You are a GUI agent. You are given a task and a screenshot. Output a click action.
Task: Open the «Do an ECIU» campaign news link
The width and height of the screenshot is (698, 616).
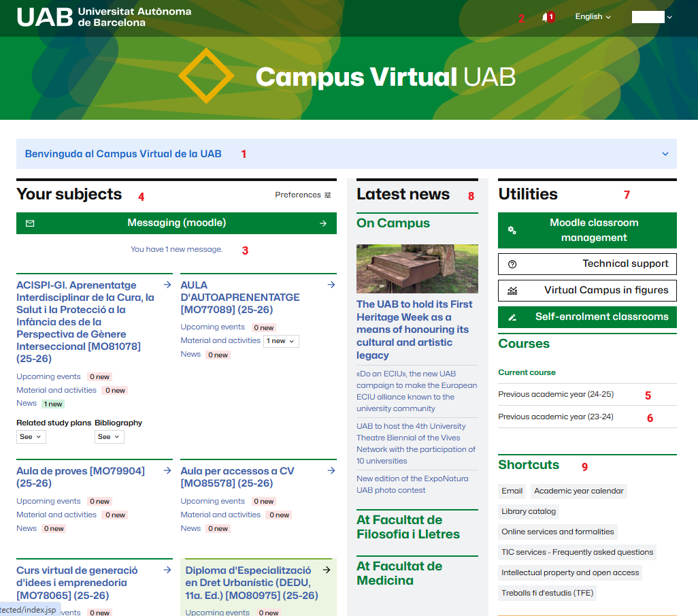coord(416,391)
